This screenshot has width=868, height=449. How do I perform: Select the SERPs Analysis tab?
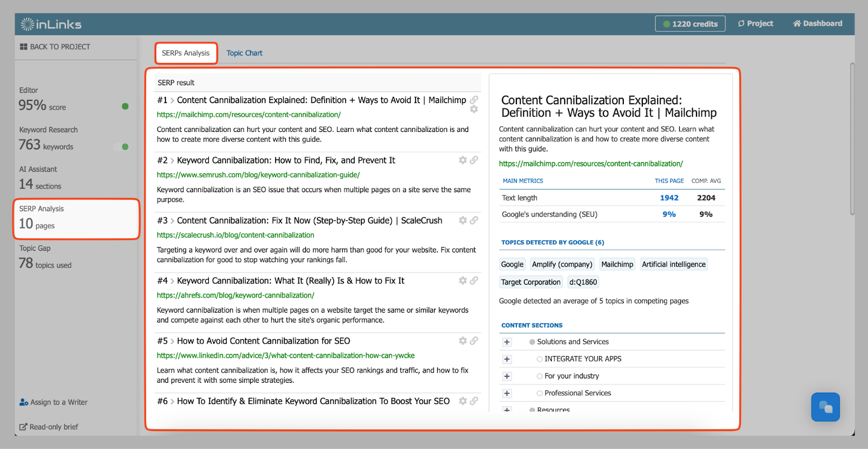[186, 53]
